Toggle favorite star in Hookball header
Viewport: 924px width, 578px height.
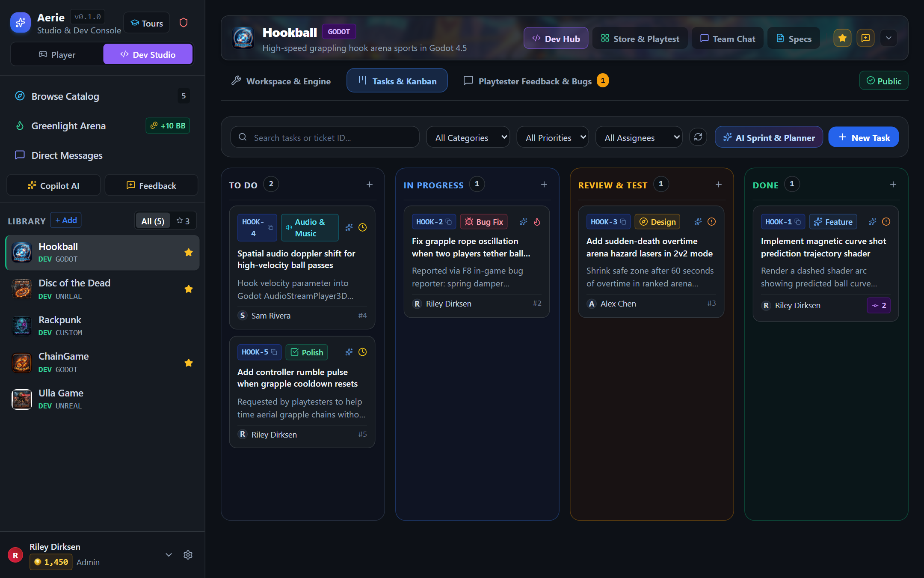pos(842,38)
